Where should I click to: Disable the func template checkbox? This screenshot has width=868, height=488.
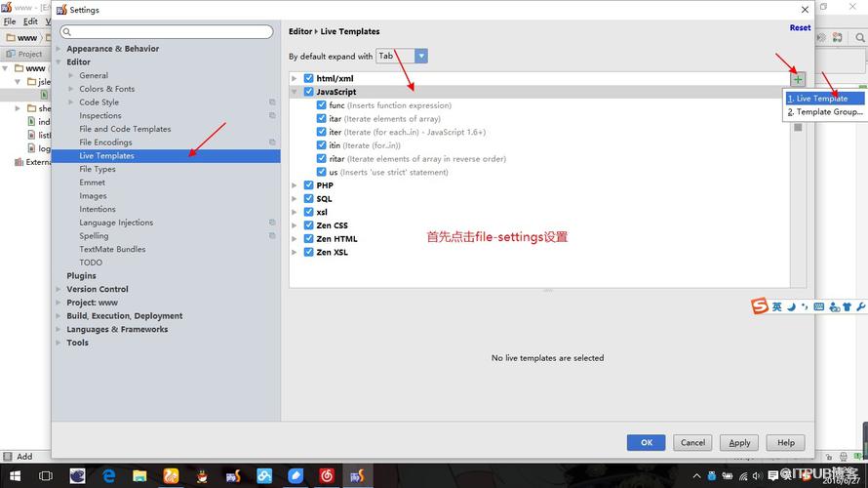point(321,104)
